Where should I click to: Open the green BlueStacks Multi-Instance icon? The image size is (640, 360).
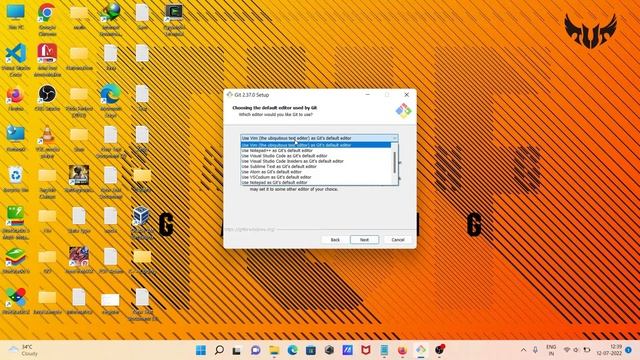tap(16, 222)
